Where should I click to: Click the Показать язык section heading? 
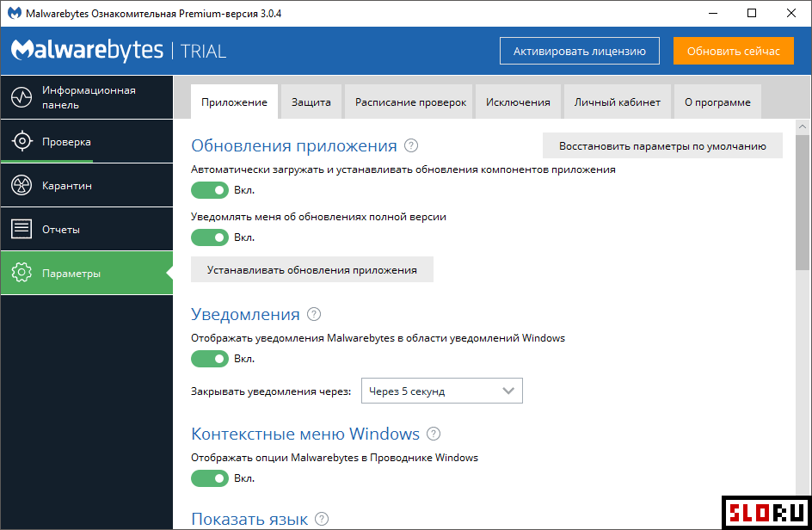click(x=249, y=519)
